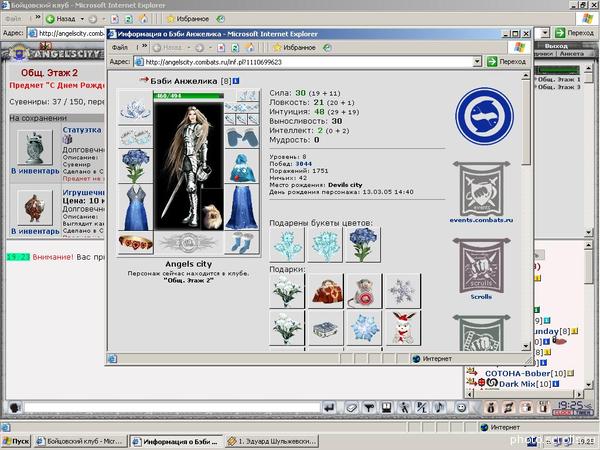600x450 pixels.
Task: Click the toy item thumbnail
Action: pyautogui.click(x=35, y=207)
